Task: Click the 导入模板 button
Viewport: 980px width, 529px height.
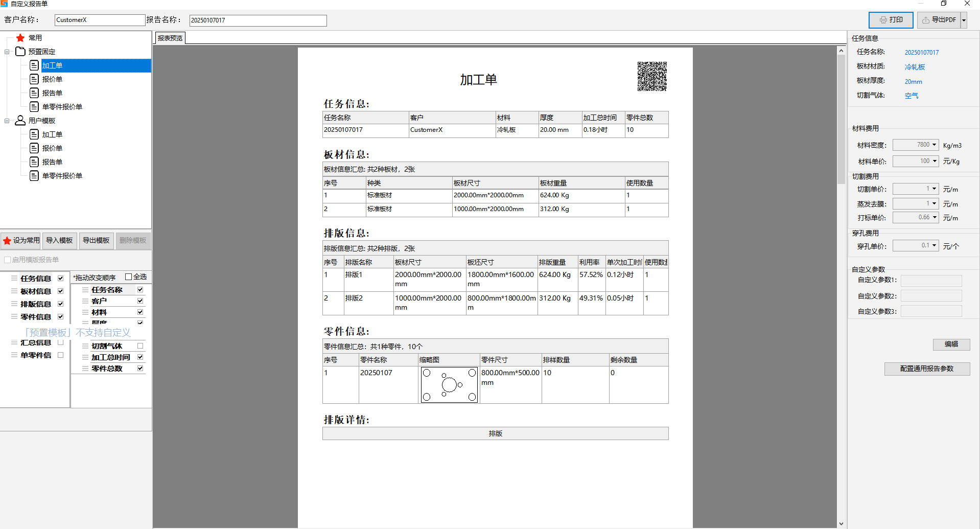Action: [x=59, y=240]
